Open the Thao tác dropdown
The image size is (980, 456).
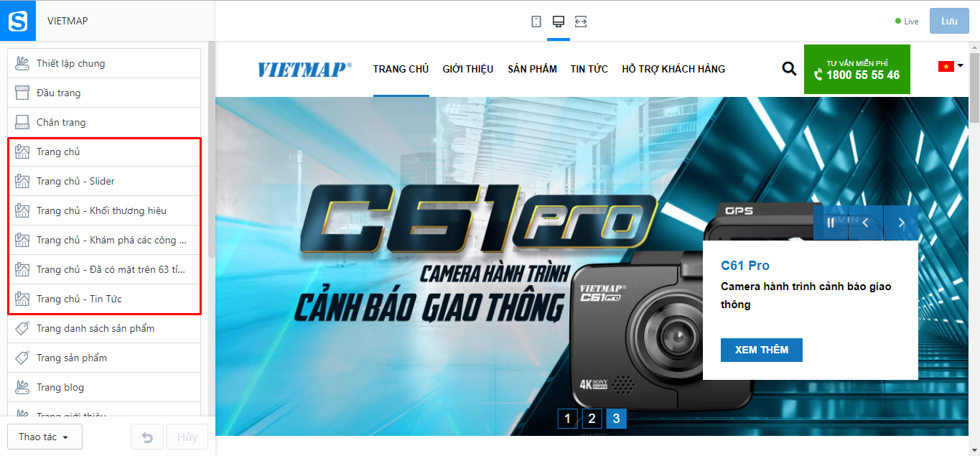click(x=45, y=437)
